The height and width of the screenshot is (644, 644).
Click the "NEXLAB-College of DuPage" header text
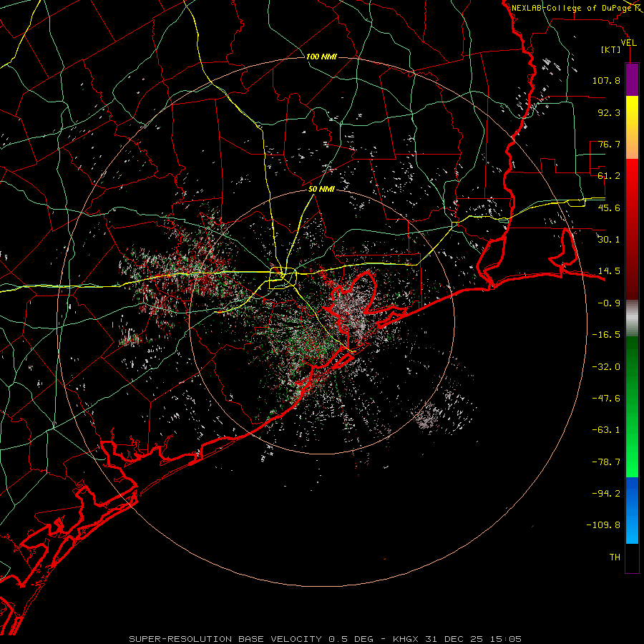571,8
